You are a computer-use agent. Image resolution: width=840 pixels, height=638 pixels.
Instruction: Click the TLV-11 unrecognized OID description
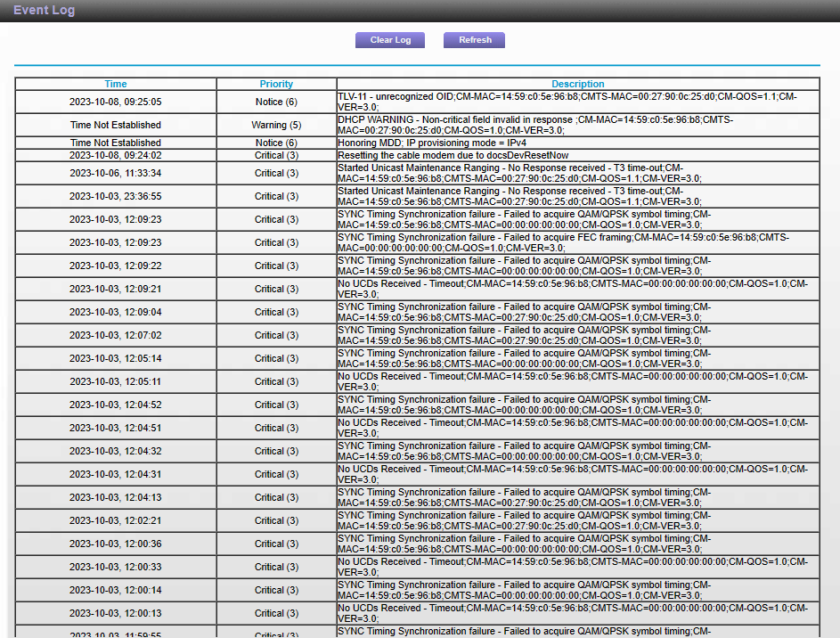(x=567, y=102)
